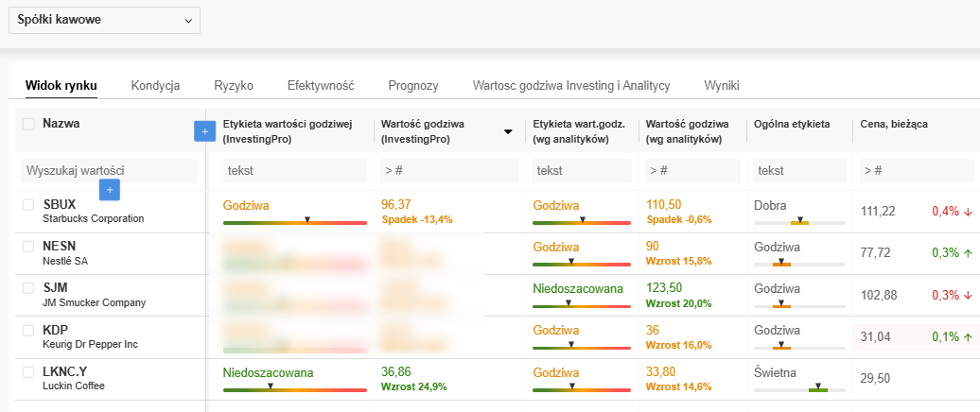Image resolution: width=980 pixels, height=412 pixels.
Task: Tick the NESN row checkbox
Action: click(28, 247)
